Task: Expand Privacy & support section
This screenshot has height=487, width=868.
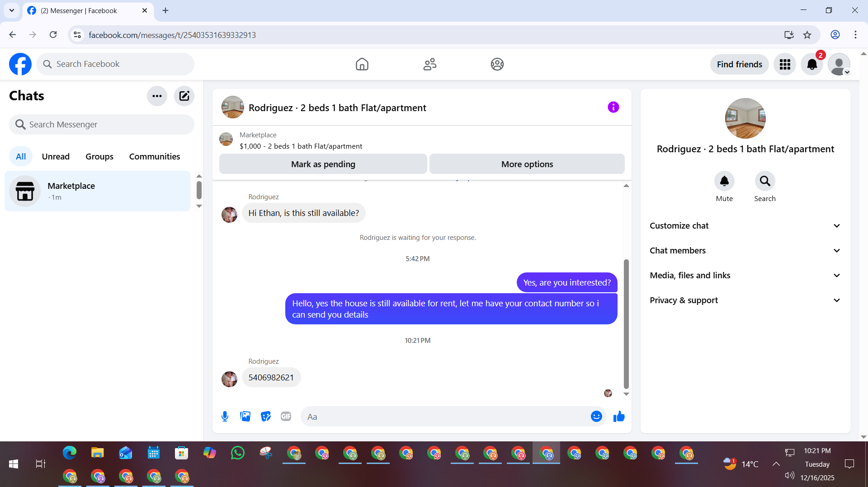Action: (745, 300)
